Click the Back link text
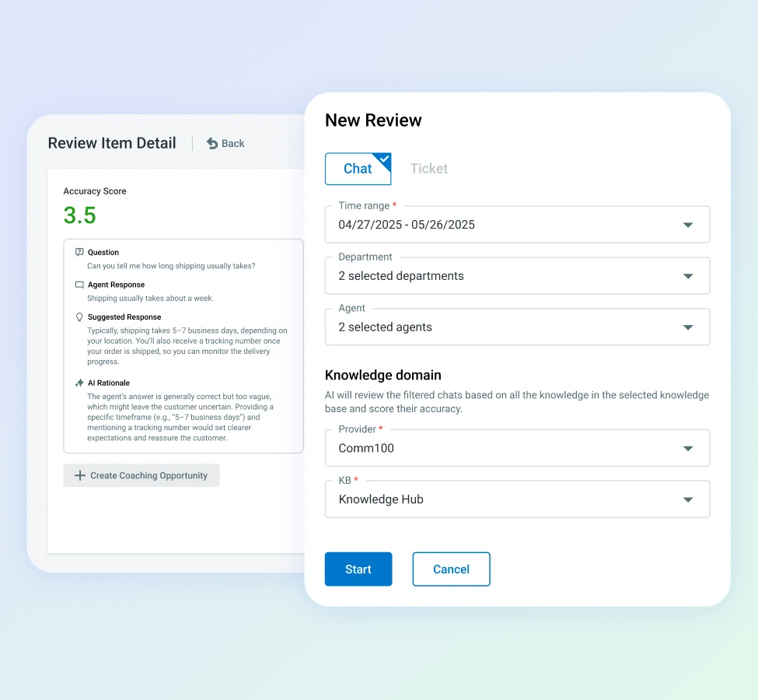The image size is (758, 700). (233, 143)
